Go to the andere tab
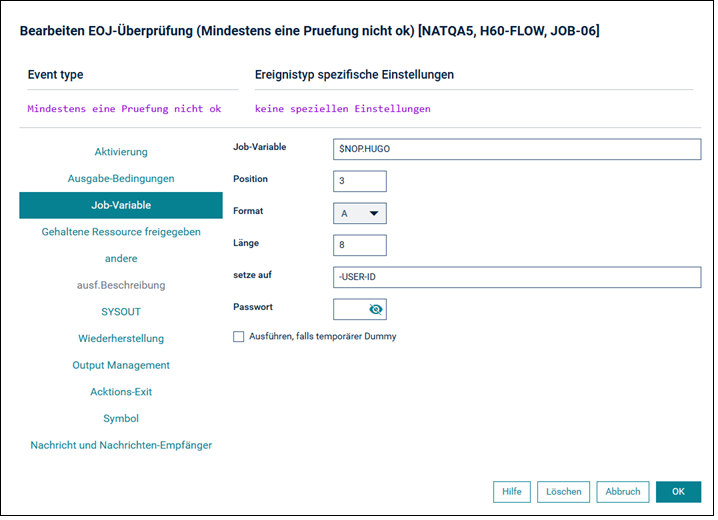 click(x=121, y=259)
